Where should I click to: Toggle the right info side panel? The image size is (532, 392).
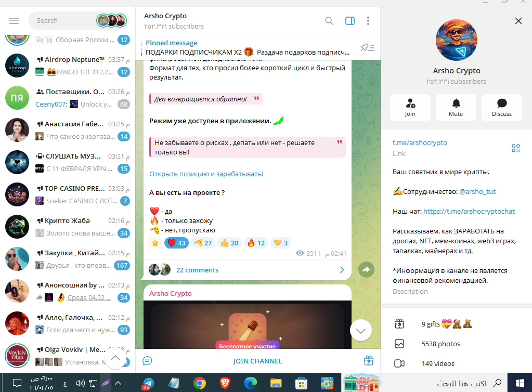tap(350, 21)
